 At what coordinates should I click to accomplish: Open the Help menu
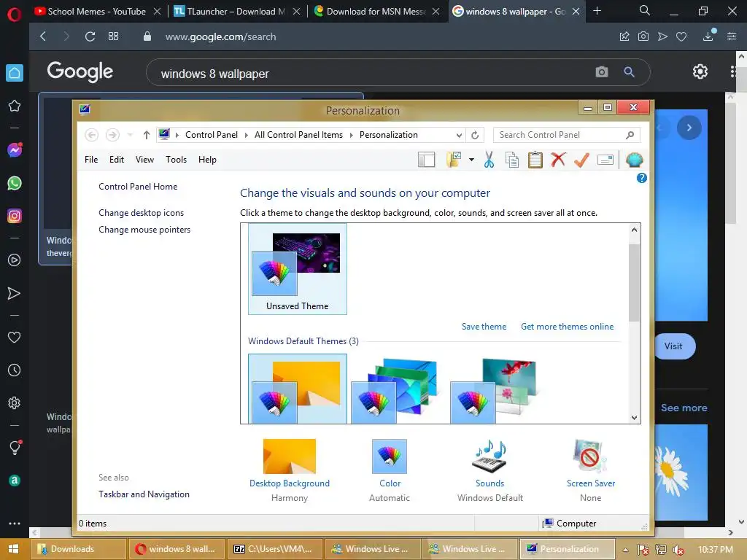coord(207,160)
